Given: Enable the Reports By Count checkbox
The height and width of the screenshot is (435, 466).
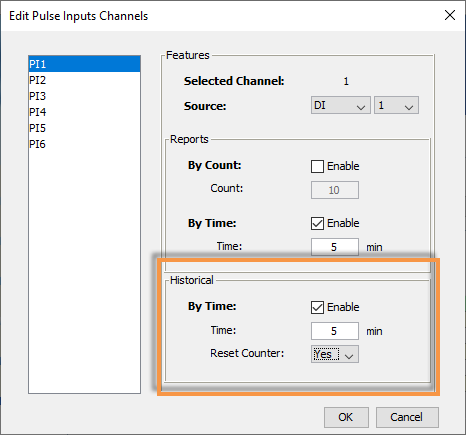Looking at the screenshot, I should [x=317, y=166].
